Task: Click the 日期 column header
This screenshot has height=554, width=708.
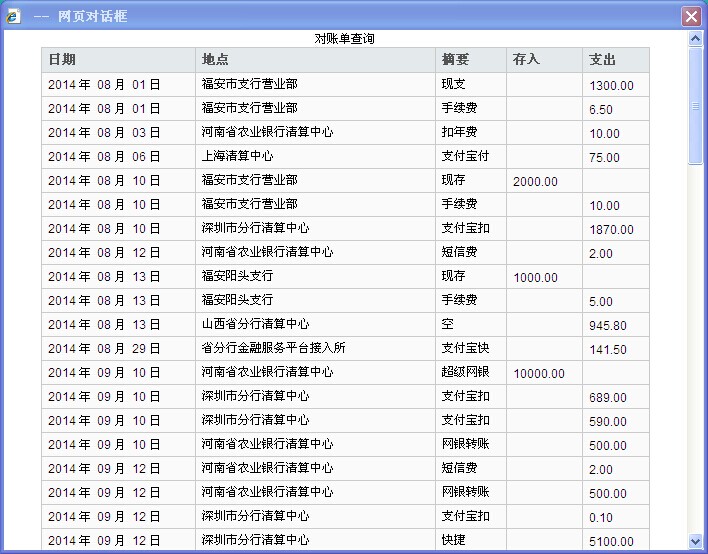Action: (62, 60)
